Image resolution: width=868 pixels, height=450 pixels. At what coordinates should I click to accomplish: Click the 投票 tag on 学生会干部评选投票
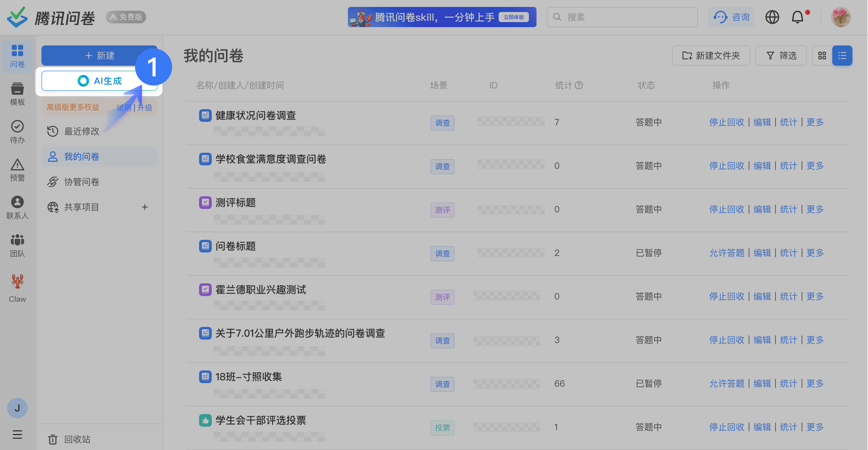[x=442, y=428]
